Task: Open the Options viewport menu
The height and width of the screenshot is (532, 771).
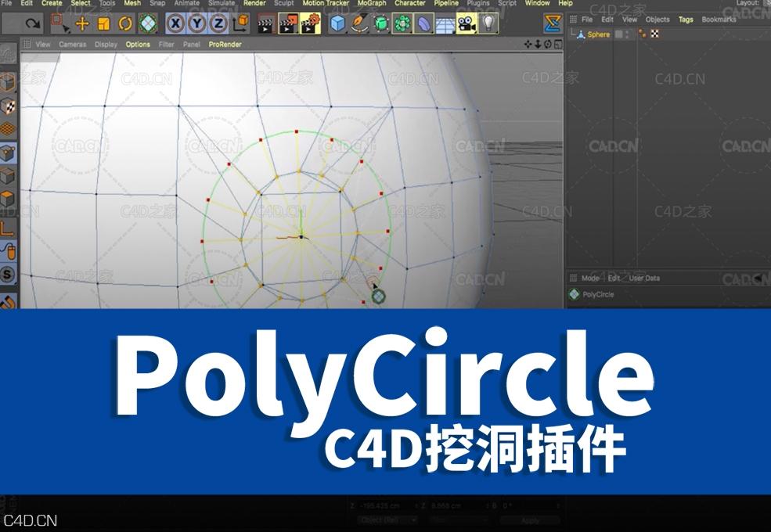Action: pyautogui.click(x=137, y=45)
